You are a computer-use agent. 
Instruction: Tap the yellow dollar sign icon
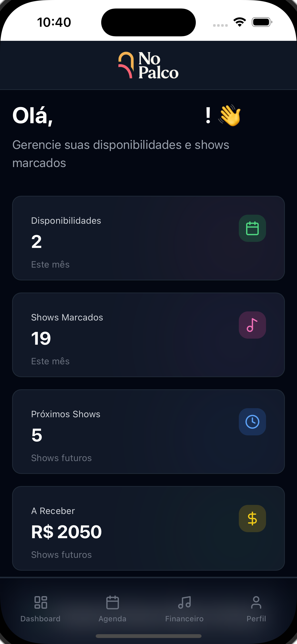(x=252, y=519)
